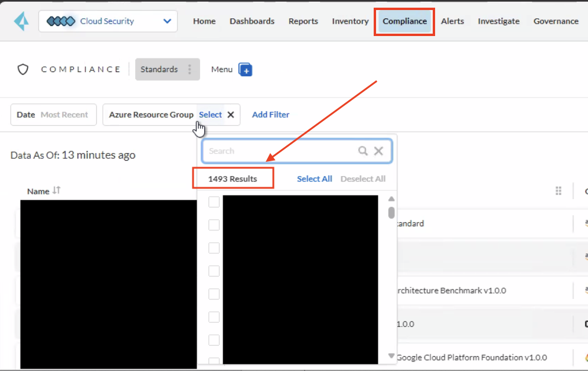Clear the search box with X icon

click(378, 151)
